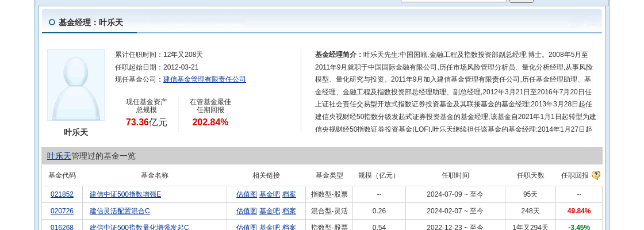Image resolution: width=644 pixels, height=230 pixels.
Task: Click the fund manager avatar photo
Action: tap(76, 85)
